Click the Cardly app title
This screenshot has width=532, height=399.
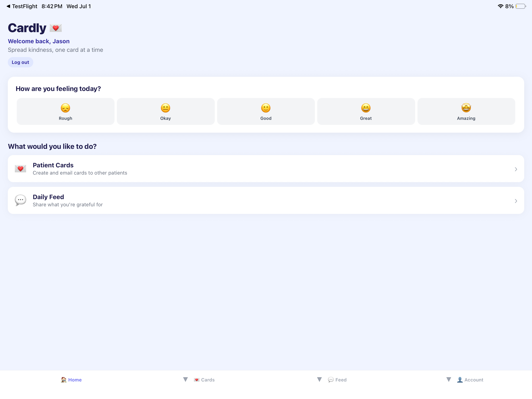coord(27,28)
